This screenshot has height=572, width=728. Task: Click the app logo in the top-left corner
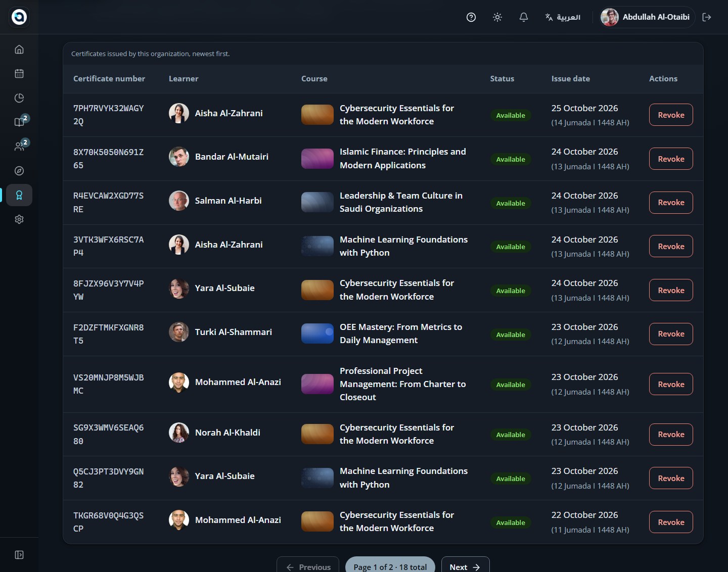point(19,17)
